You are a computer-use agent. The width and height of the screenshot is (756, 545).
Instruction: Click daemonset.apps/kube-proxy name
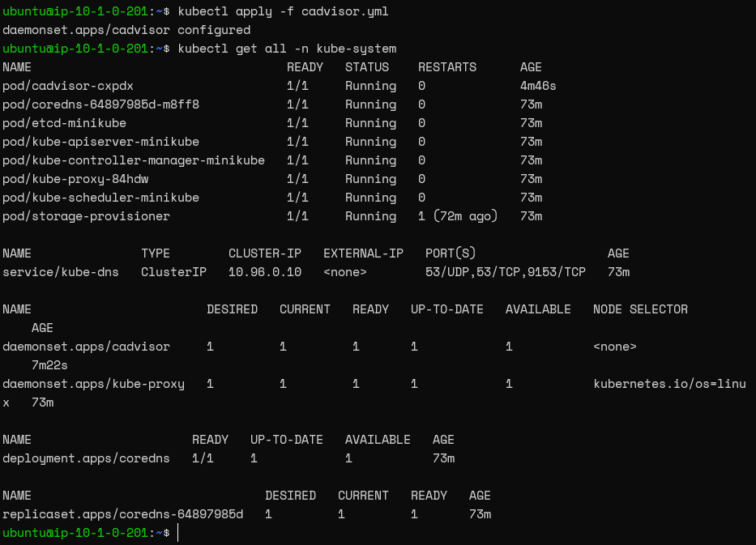[x=93, y=384]
